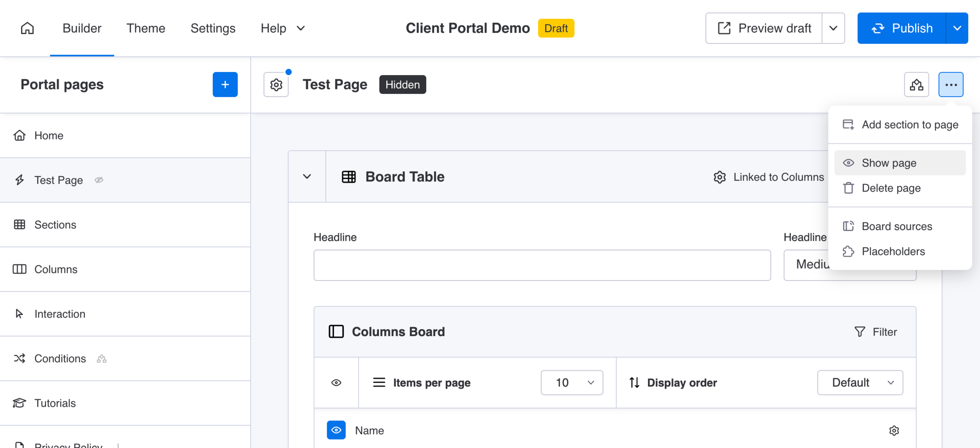This screenshot has width=980, height=448.
Task: Toggle the eye icon beside Items per page
Action: tap(336, 383)
